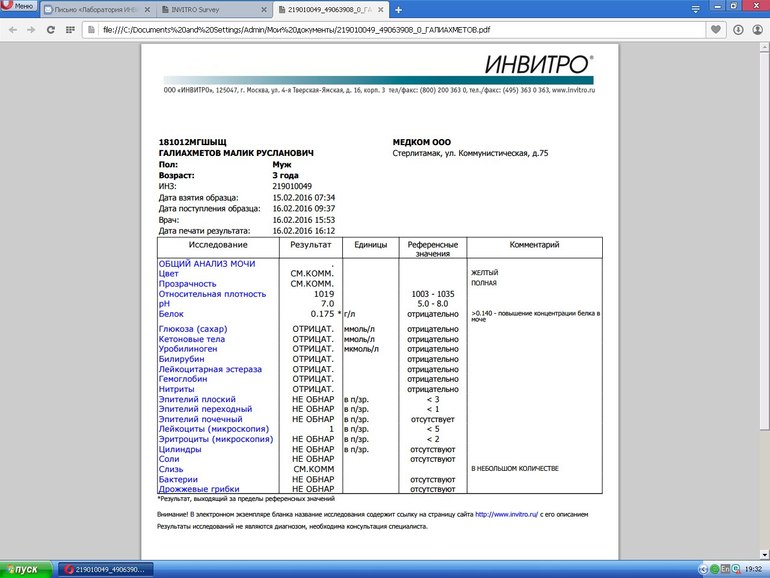This screenshot has height=578, width=770.
Task: Open the Лейкоциты (микроскопия) link
Action: pyautogui.click(x=214, y=428)
